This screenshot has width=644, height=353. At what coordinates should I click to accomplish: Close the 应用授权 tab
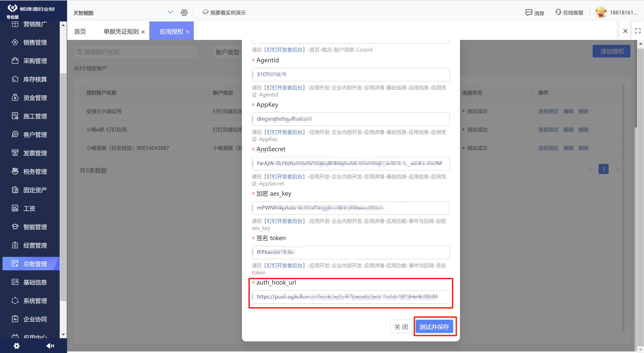(x=188, y=32)
